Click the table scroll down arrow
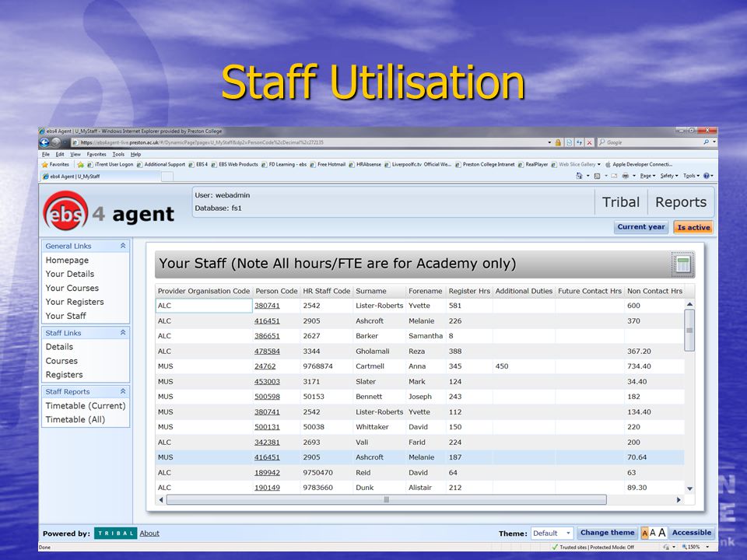 [689, 489]
